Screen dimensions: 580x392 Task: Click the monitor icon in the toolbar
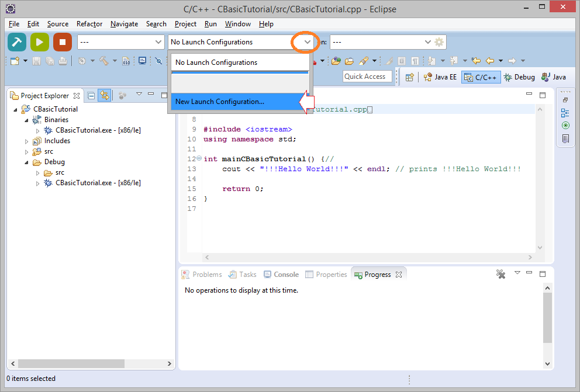tap(142, 61)
